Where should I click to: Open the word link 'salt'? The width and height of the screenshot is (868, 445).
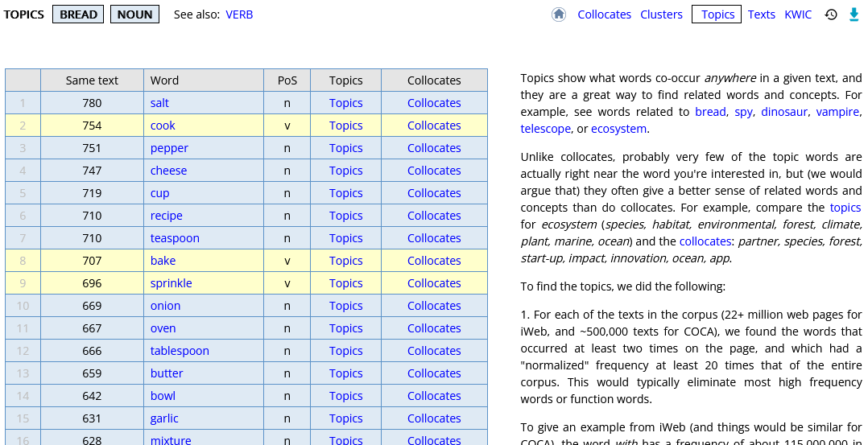tap(159, 103)
